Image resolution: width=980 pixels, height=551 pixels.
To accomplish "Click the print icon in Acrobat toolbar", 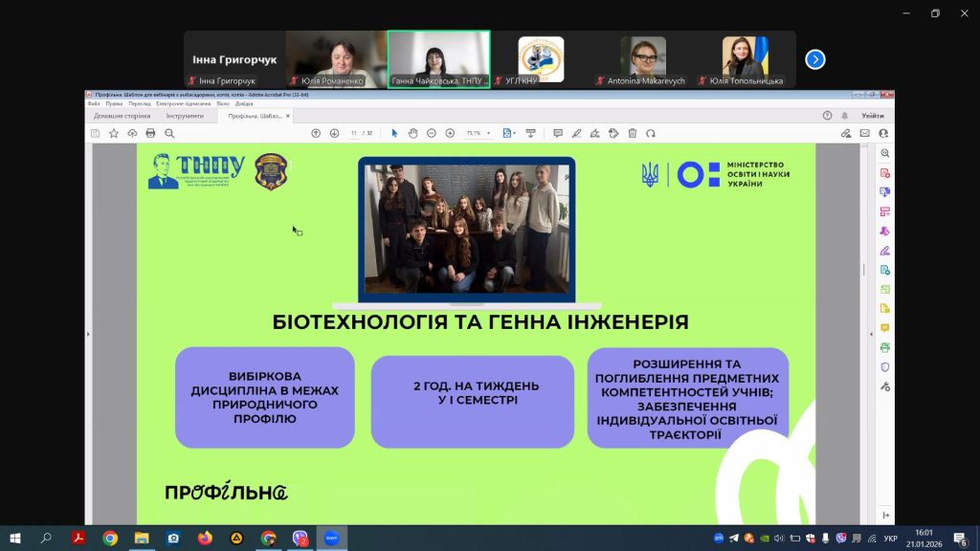I will (x=150, y=133).
